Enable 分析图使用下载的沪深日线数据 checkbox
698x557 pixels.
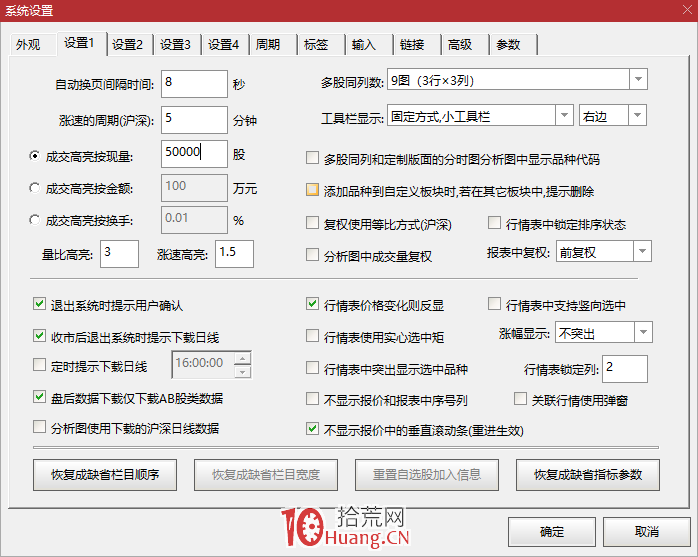(39, 427)
